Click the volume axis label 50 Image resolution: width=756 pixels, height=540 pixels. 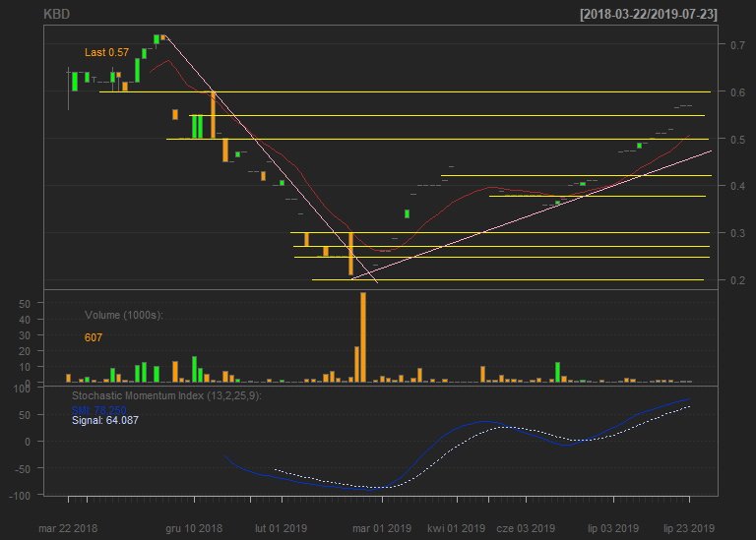click(25, 304)
